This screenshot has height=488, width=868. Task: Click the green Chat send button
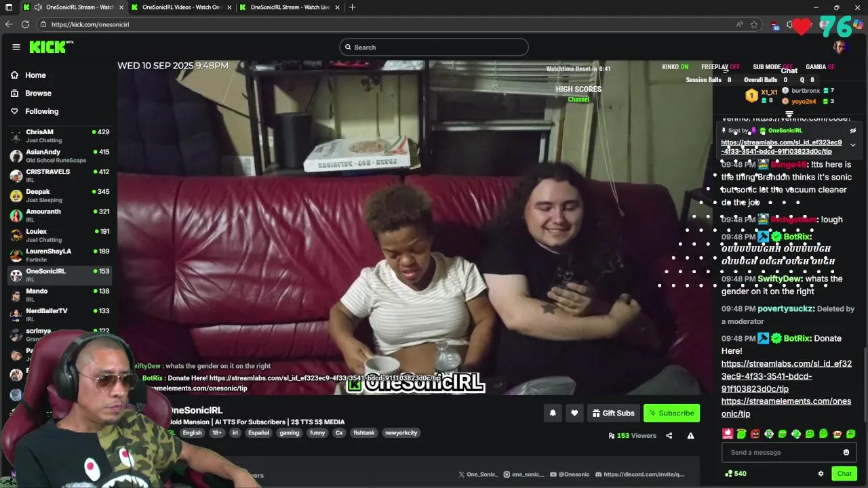point(844,474)
